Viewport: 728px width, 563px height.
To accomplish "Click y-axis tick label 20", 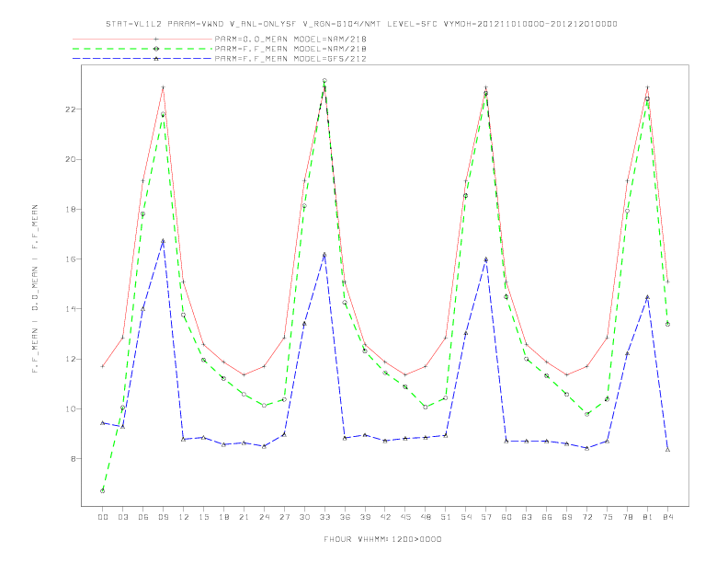I will point(71,159).
